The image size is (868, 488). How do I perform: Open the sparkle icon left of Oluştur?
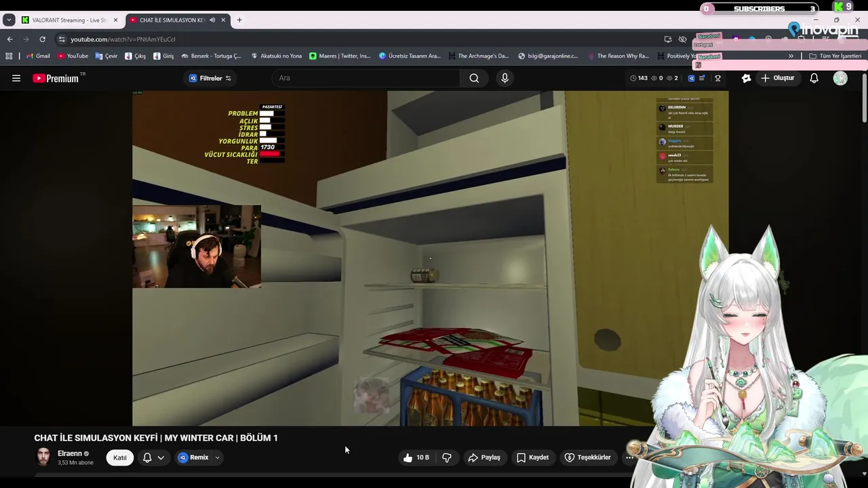click(747, 78)
